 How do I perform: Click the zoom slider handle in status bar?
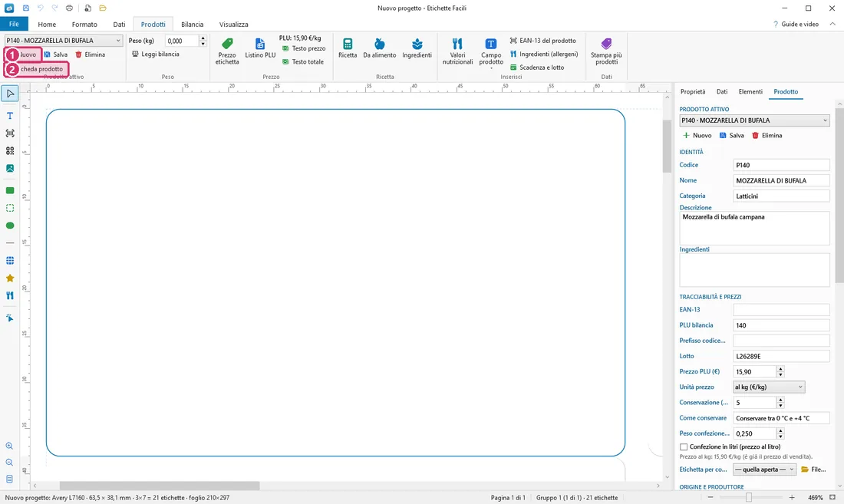tap(748, 498)
